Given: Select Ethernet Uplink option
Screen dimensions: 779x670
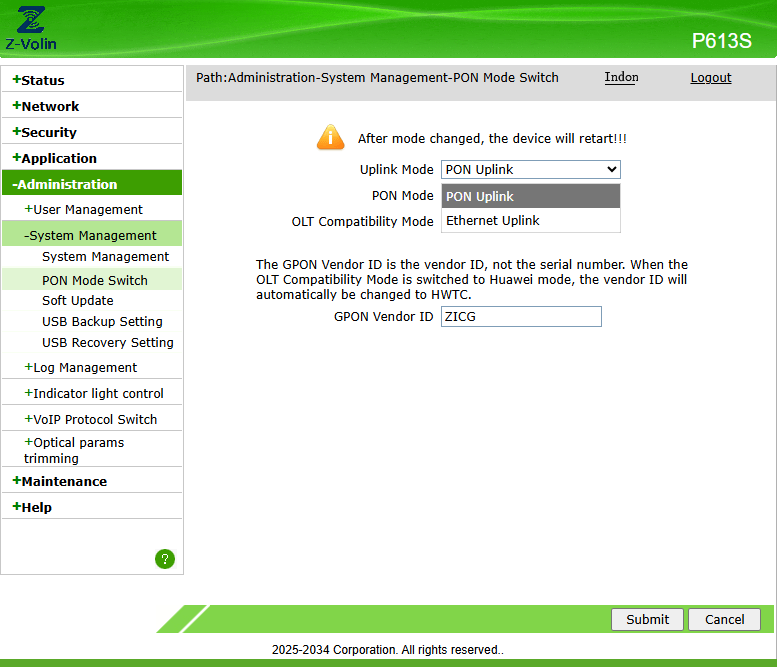Looking at the screenshot, I should [531, 221].
